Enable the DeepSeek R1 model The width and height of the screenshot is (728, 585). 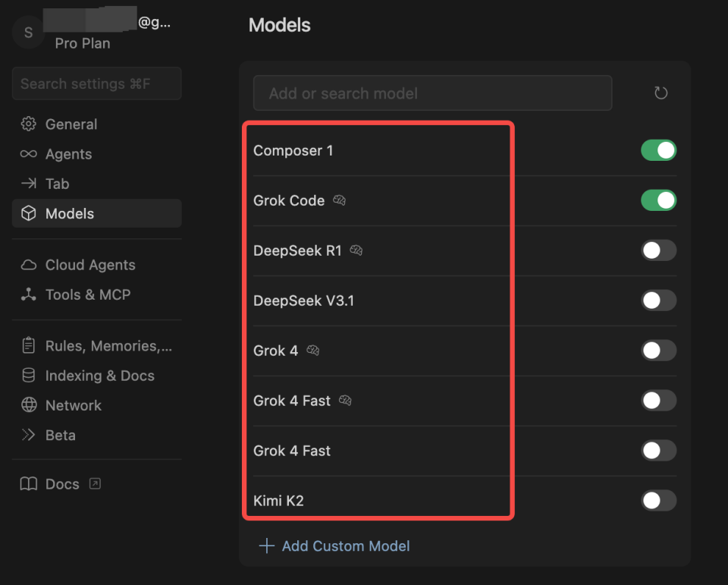pyautogui.click(x=658, y=250)
